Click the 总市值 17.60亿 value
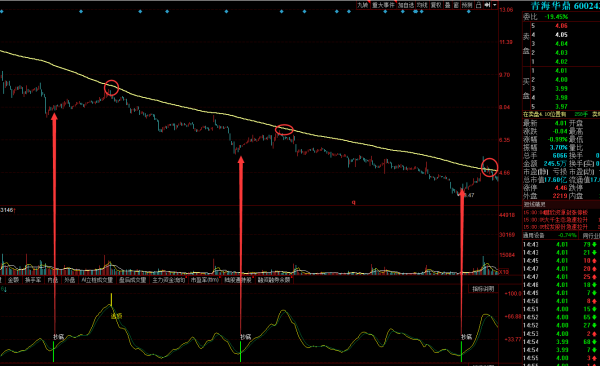 coord(556,180)
